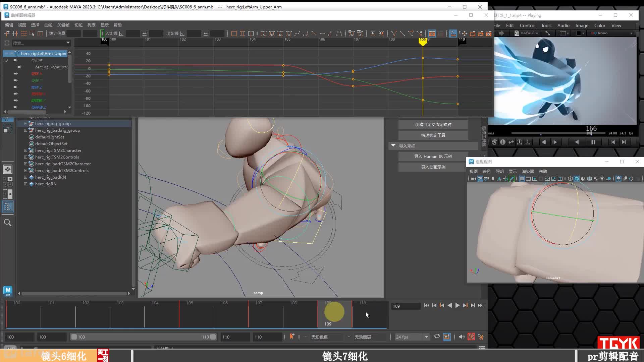
Task: Play the Maya animation forwards
Action: point(457,305)
